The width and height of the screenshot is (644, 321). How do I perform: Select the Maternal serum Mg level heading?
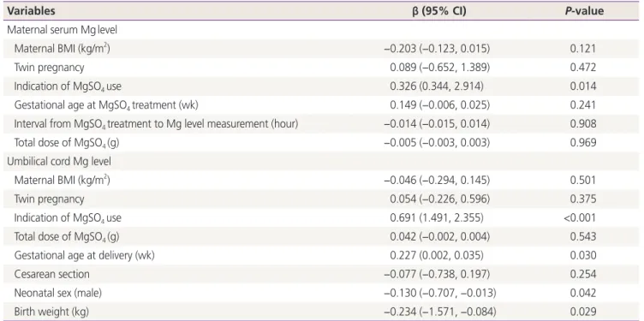(x=61, y=30)
